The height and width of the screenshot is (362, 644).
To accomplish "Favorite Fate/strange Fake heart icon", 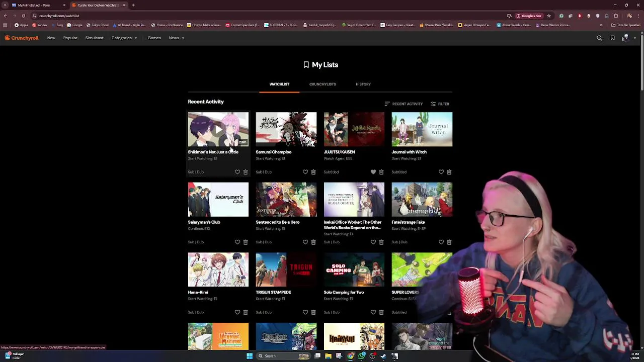I will point(441,242).
